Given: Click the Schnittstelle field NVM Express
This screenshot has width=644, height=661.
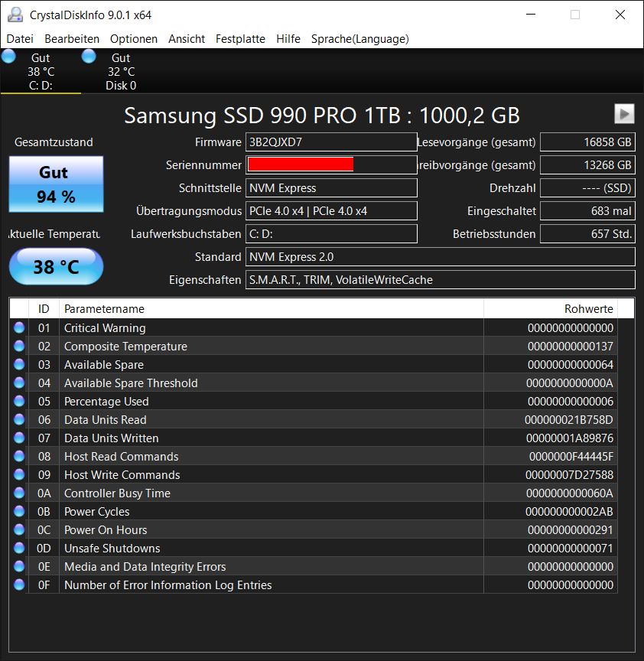Looking at the screenshot, I should coord(331,188).
